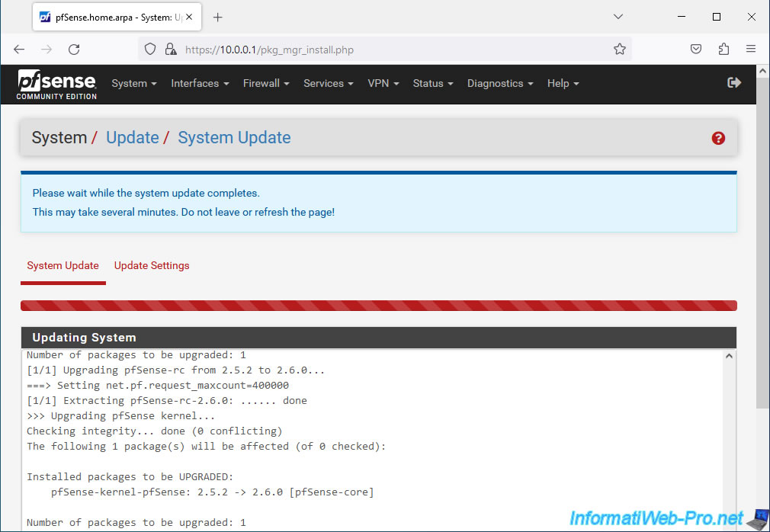Expand the Firewall dropdown menu
Image resolution: width=770 pixels, height=532 pixels.
coord(266,83)
